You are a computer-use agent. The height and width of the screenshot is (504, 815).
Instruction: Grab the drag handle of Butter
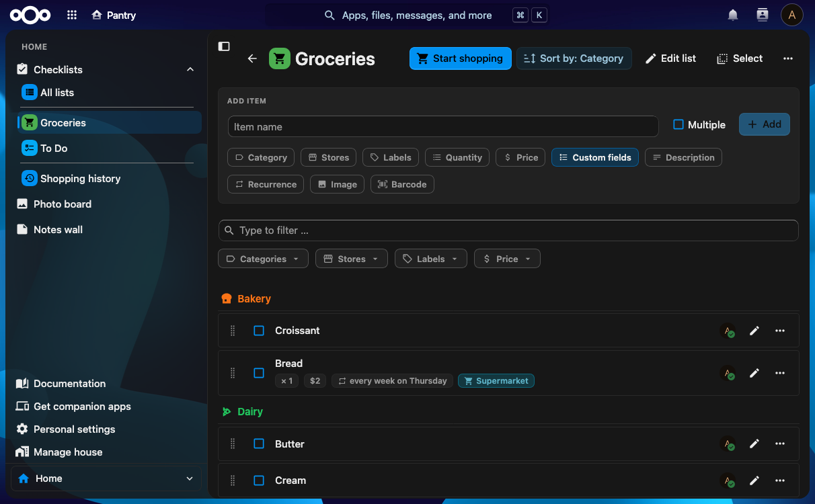pyautogui.click(x=233, y=444)
